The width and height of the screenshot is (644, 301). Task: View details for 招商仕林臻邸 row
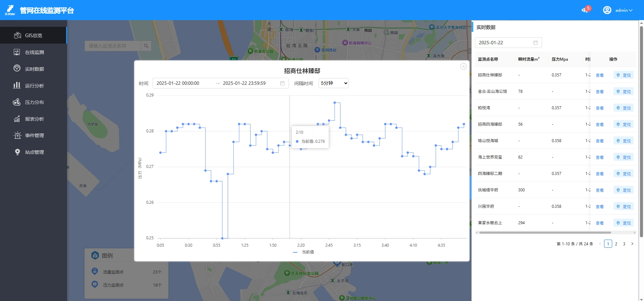click(600, 75)
